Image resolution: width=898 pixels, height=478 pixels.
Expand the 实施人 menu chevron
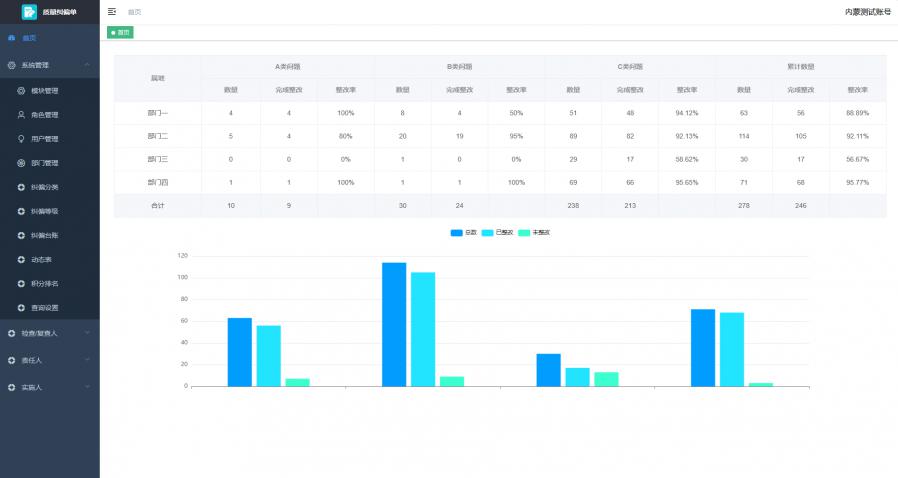coord(87,387)
